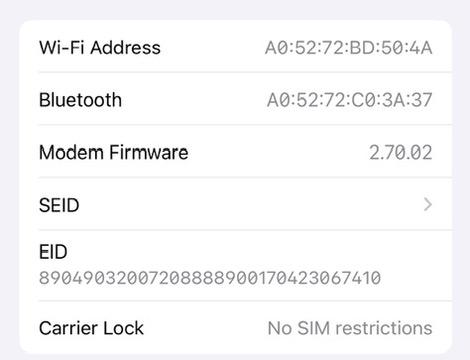Tap the EID number string
This screenshot has height=360, width=470.
point(210,278)
